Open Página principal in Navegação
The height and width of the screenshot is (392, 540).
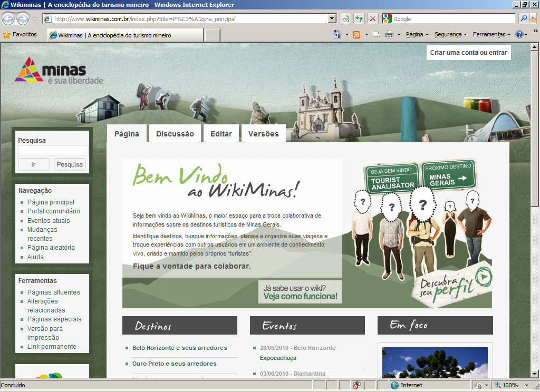[51, 202]
